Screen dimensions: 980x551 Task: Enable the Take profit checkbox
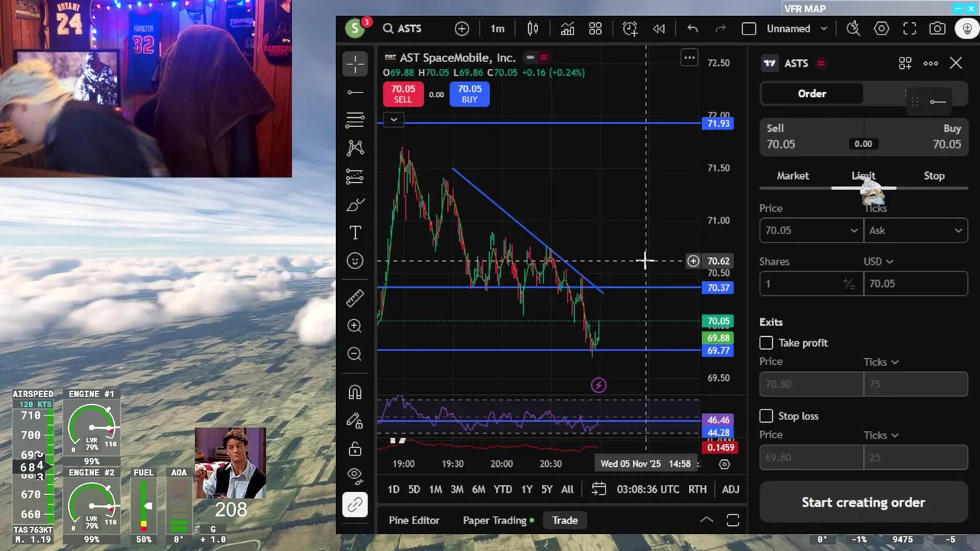(x=766, y=343)
